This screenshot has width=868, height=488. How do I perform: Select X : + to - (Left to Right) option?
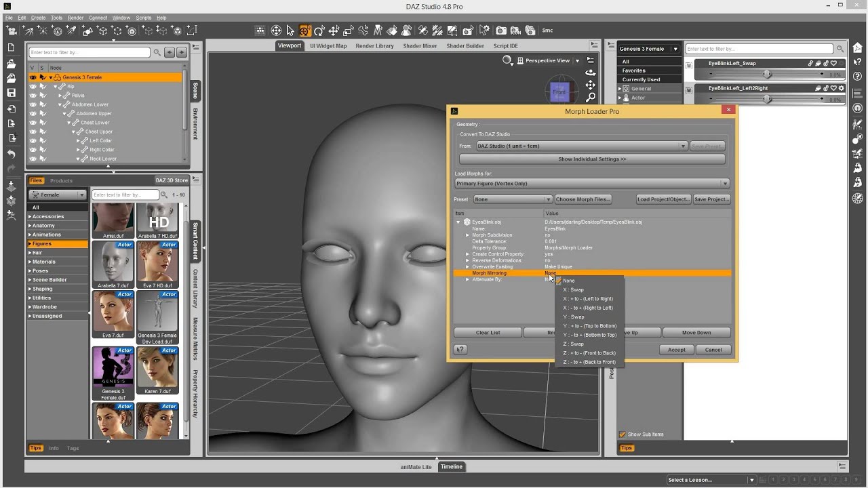[x=588, y=299]
